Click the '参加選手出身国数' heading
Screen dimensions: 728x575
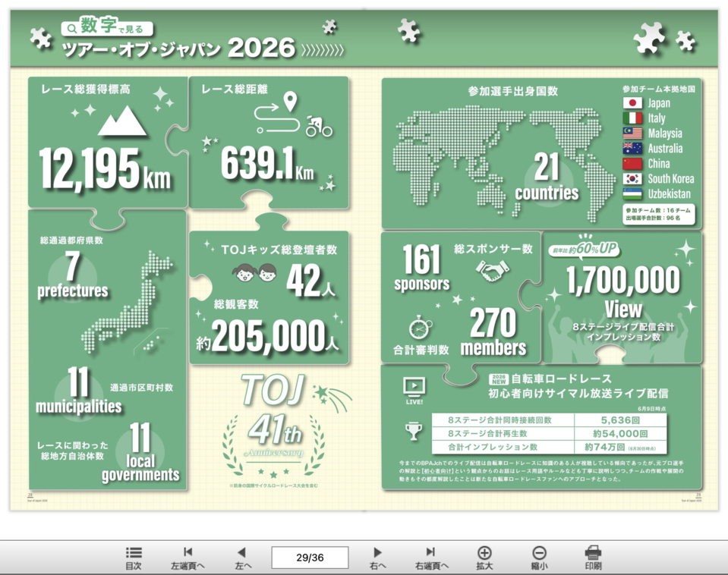tap(512, 92)
